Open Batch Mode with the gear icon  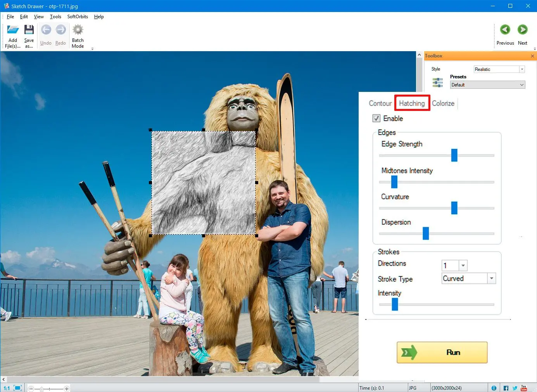pyautogui.click(x=78, y=29)
